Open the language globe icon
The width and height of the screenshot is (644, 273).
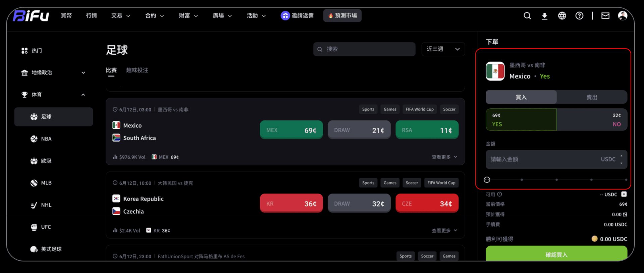(x=562, y=16)
